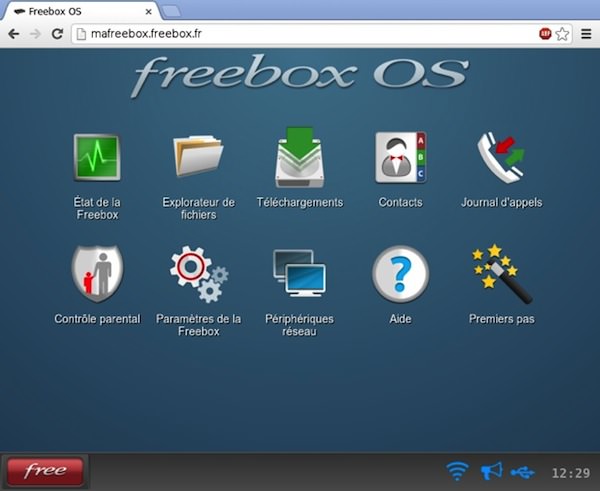600x491 pixels.
Task: Reload the page with the refresh button
Action: (x=57, y=34)
